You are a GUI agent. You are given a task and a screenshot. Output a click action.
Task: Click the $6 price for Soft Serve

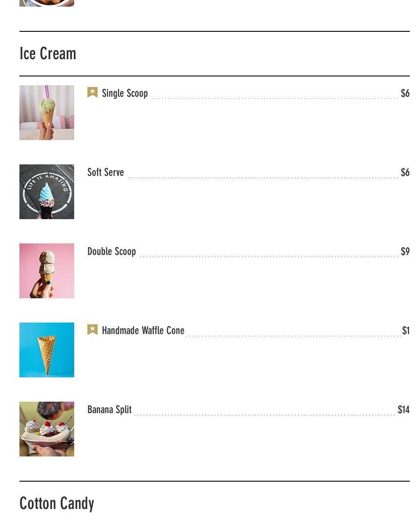[x=405, y=172]
